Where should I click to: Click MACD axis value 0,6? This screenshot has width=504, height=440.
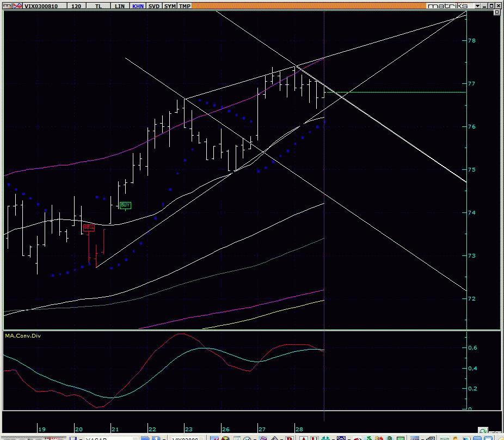tap(472, 347)
